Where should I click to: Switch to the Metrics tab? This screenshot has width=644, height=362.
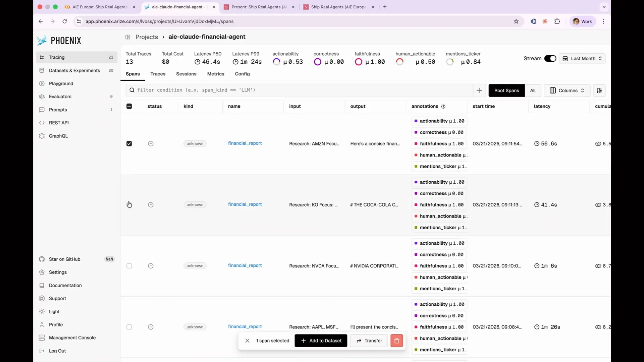(216, 74)
